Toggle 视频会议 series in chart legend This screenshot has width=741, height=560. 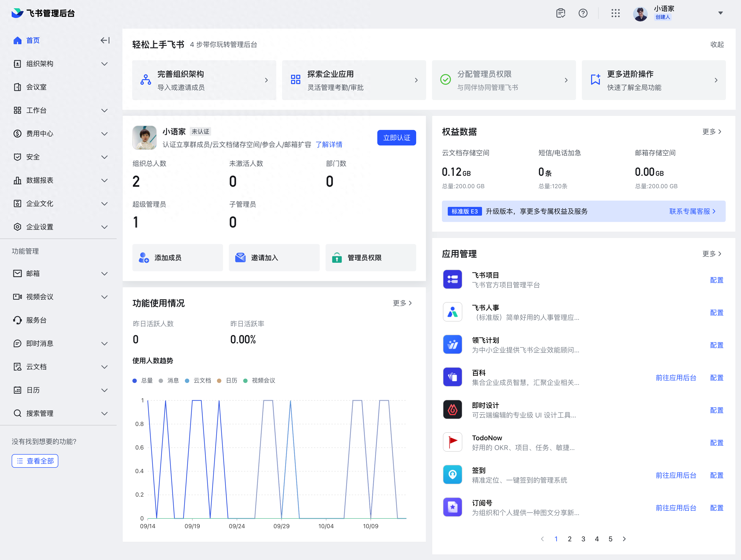259,381
